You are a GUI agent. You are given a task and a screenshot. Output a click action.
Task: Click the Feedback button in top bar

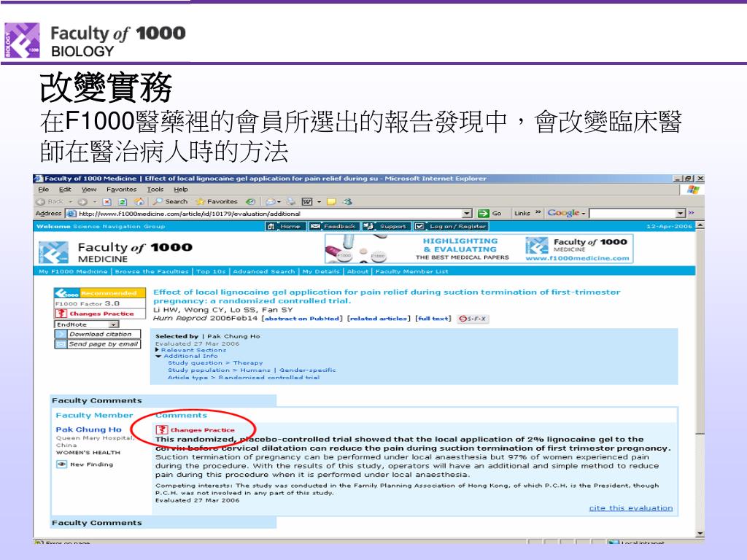[333, 226]
